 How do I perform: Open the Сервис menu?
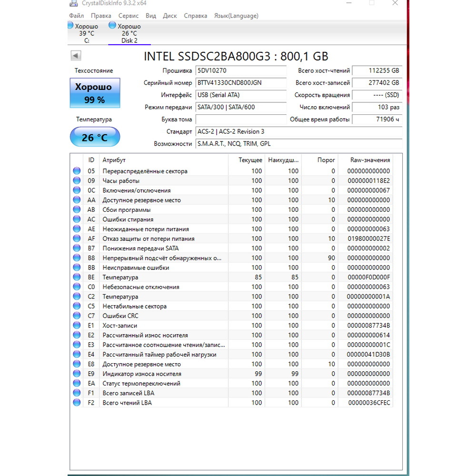coord(129,16)
